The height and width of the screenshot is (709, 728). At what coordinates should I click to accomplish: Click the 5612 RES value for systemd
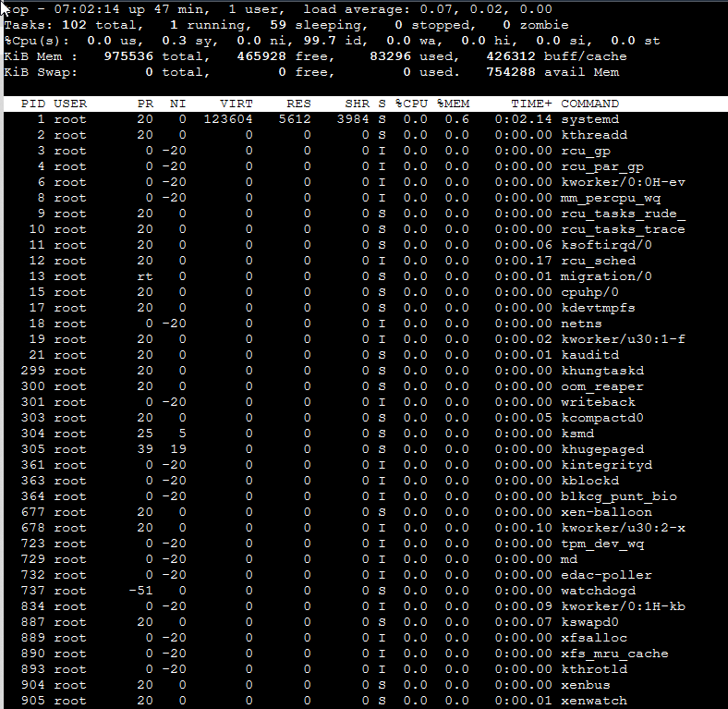(295, 119)
